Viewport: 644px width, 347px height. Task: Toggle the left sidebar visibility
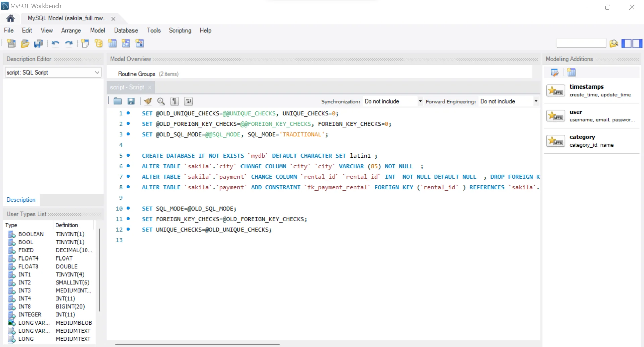[x=626, y=43]
